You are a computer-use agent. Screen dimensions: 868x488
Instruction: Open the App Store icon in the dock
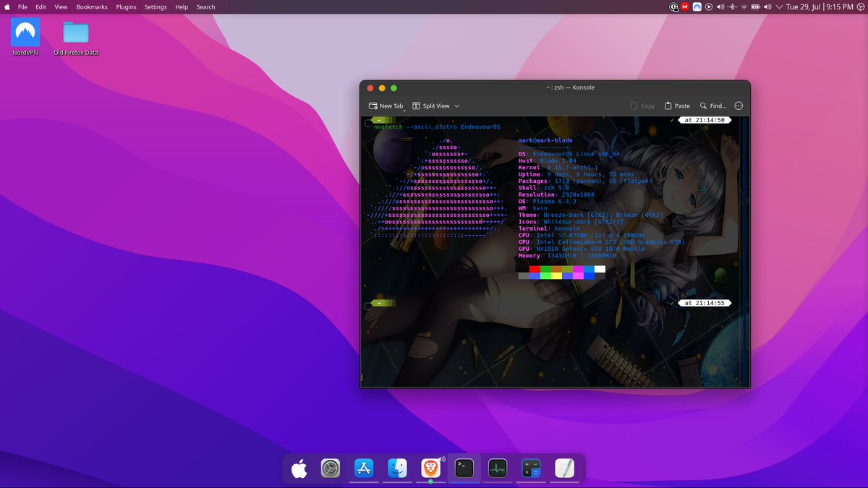point(364,468)
